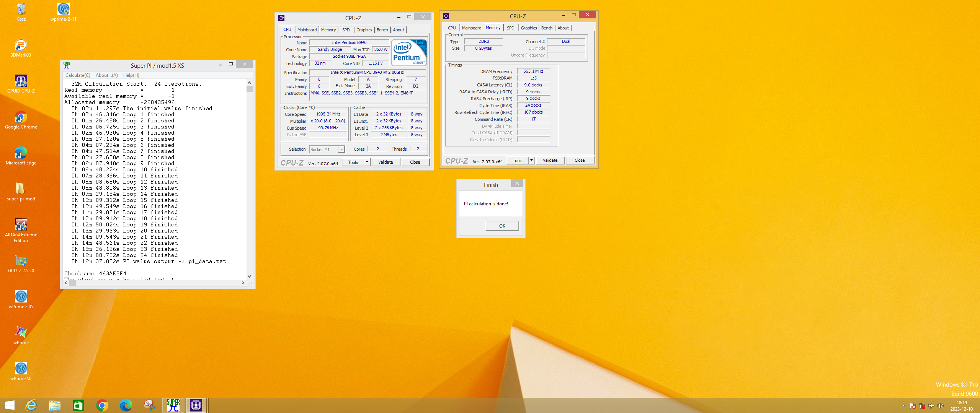The image size is (980, 413).
Task: Launch 3DMark03 from the desktop
Action: click(21, 47)
